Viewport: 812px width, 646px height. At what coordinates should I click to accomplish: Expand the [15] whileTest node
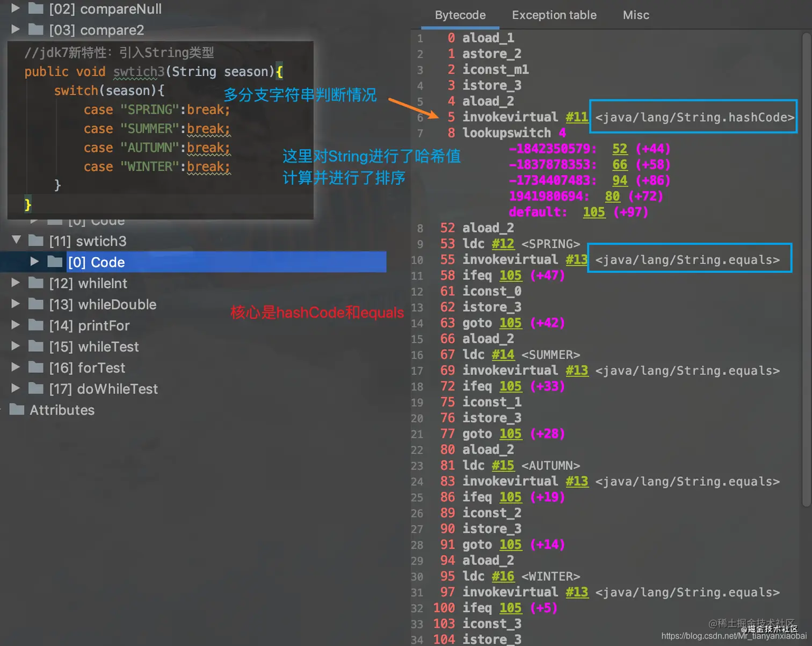click(16, 346)
